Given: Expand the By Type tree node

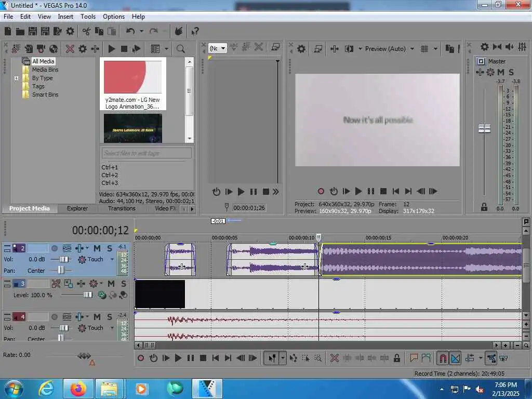Looking at the screenshot, I should pyautogui.click(x=16, y=78).
